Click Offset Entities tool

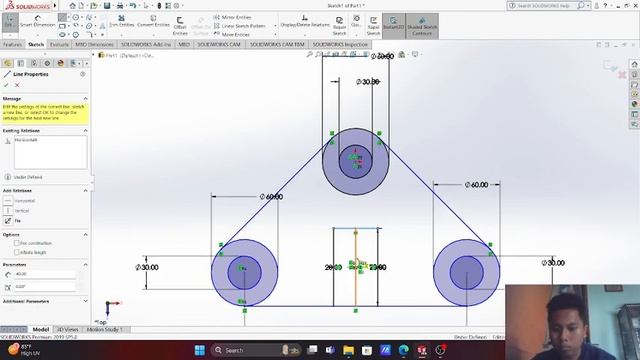tap(180, 26)
